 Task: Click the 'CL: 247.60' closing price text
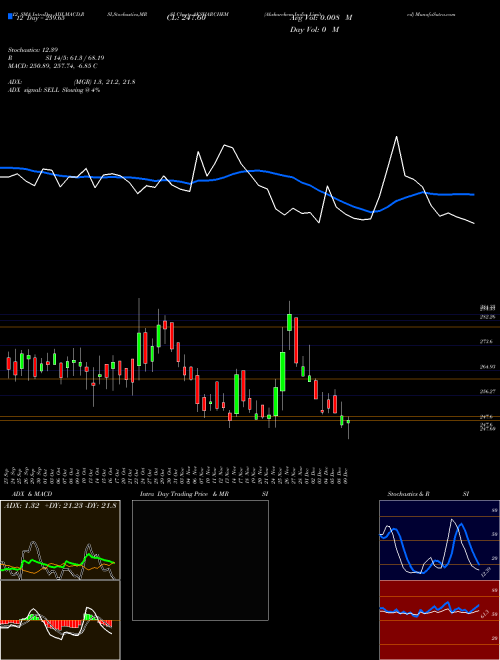click(186, 18)
